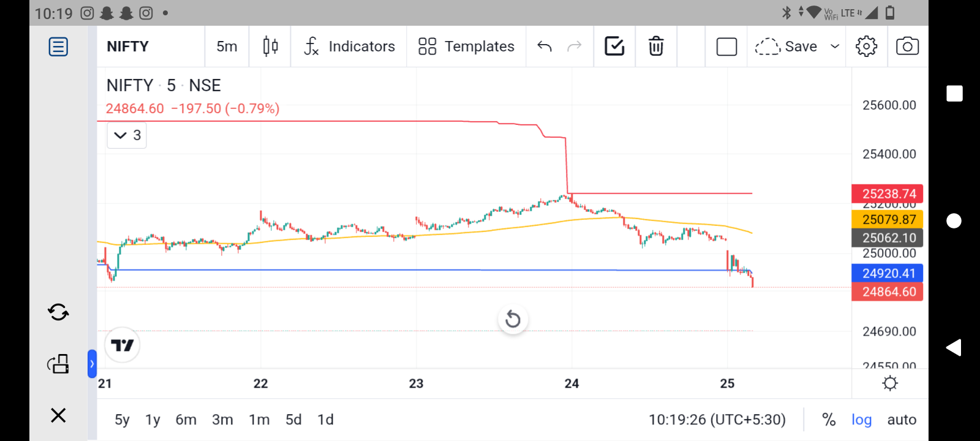Toggle log scale mode
This screenshot has height=441, width=980.
[861, 420]
